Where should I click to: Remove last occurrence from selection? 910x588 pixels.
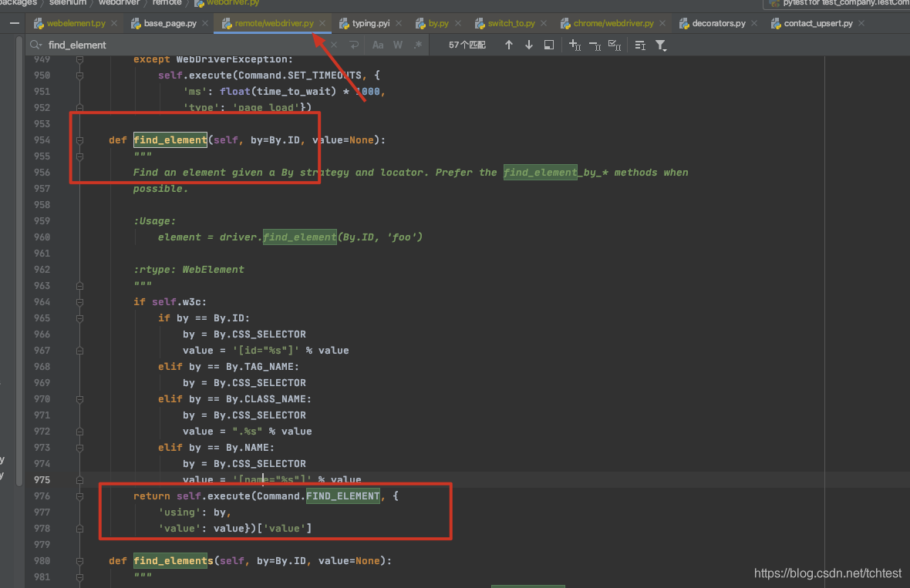coord(595,44)
